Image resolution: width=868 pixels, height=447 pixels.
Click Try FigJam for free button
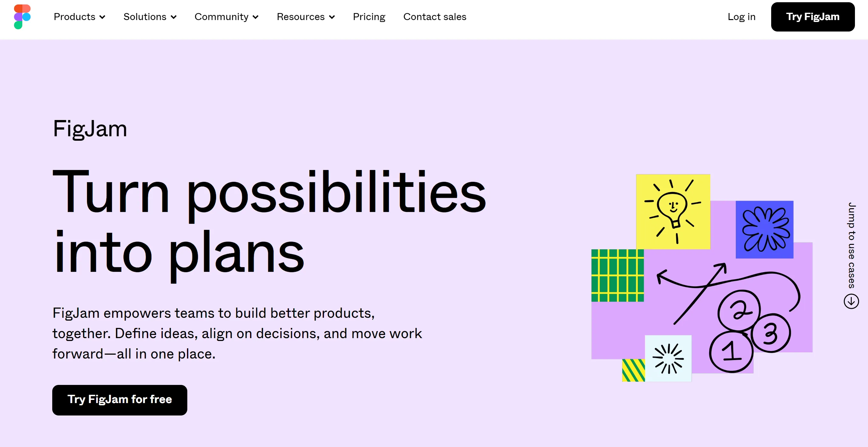pos(120,399)
